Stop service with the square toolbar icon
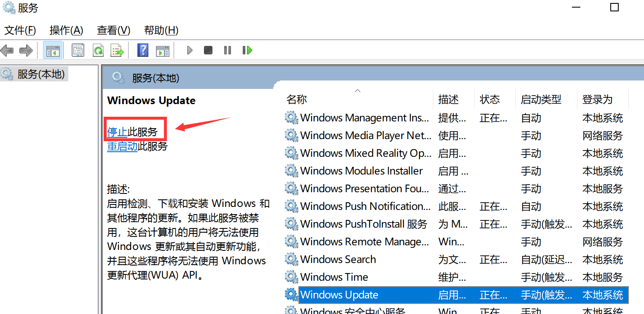 click(208, 51)
